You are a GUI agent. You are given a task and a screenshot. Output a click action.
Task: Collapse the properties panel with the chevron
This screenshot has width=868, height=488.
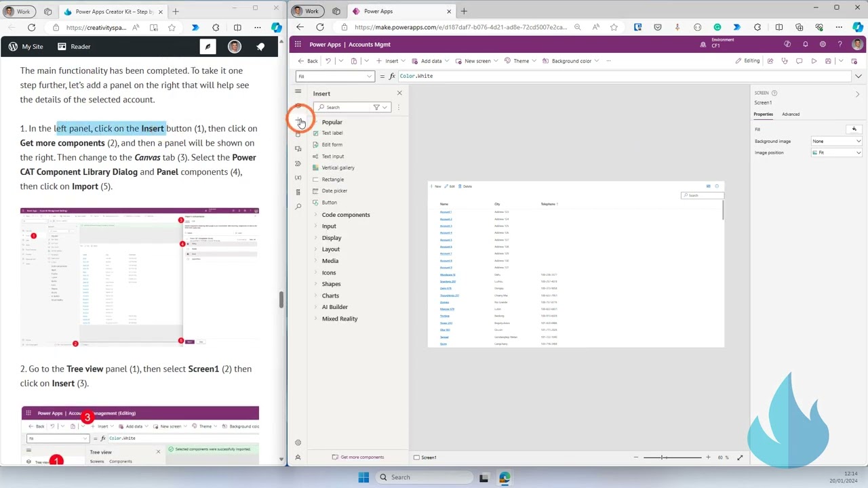tap(857, 94)
